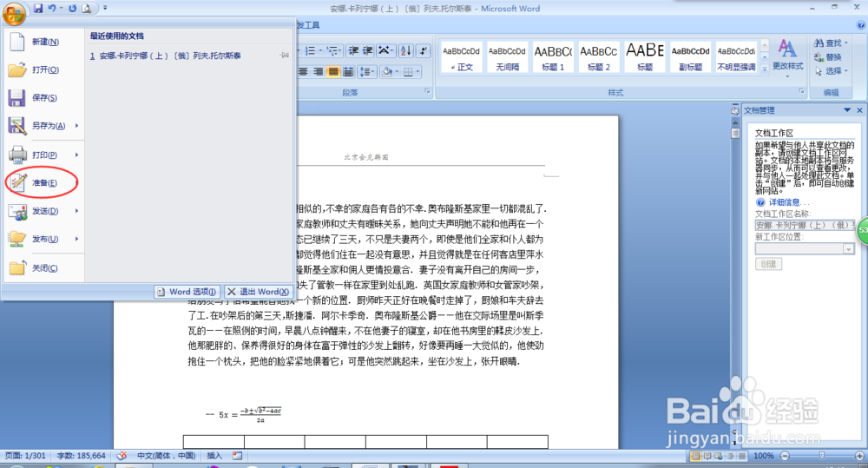This screenshot has height=468, width=868.
Task: Click the center align icon
Action: tap(304, 71)
